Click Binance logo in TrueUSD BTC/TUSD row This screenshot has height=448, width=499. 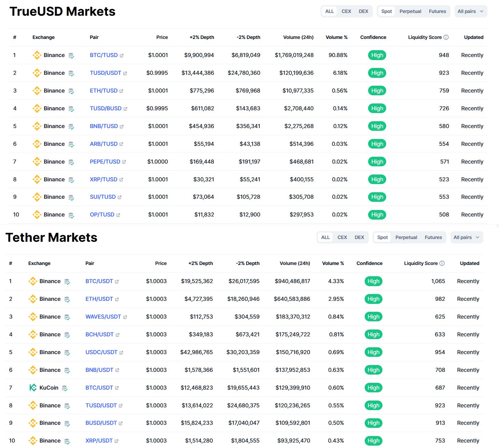37,55
